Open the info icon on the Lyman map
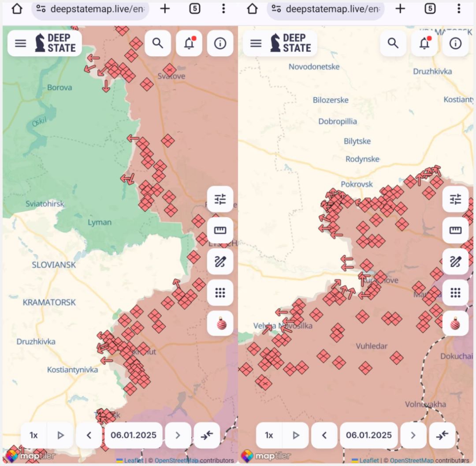The image size is (476, 466). click(x=220, y=43)
